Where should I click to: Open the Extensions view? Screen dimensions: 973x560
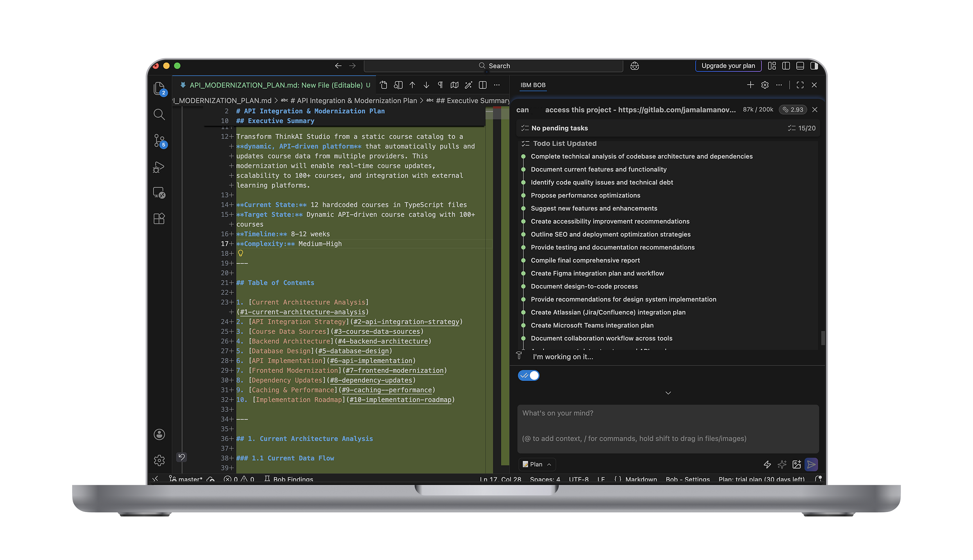click(159, 218)
